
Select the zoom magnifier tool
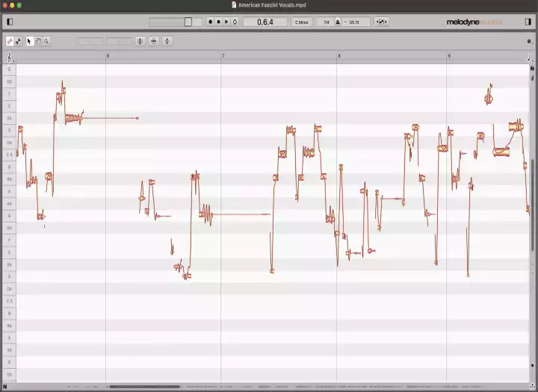click(x=46, y=41)
